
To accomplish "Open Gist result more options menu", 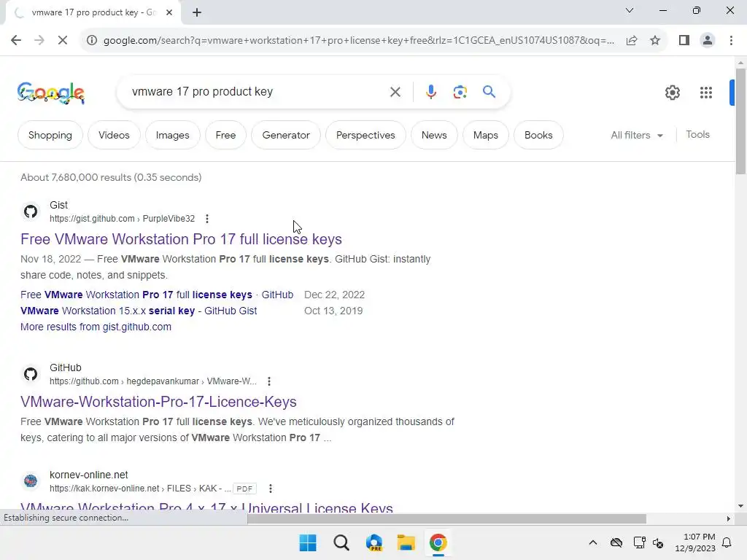I will point(206,219).
